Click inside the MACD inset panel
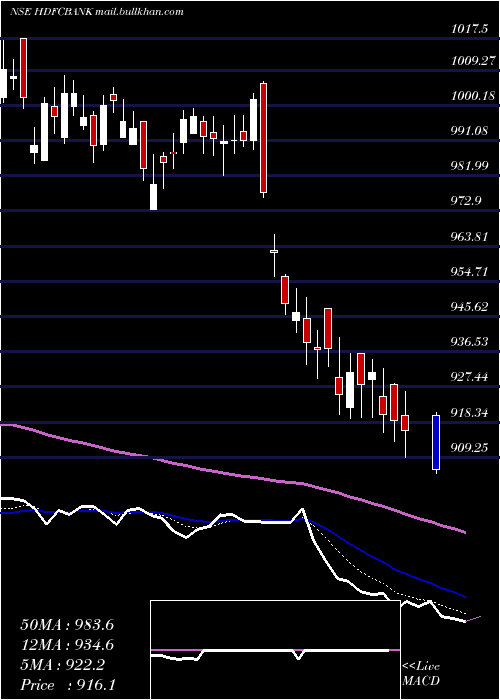This screenshot has height=700, width=500. [275, 650]
